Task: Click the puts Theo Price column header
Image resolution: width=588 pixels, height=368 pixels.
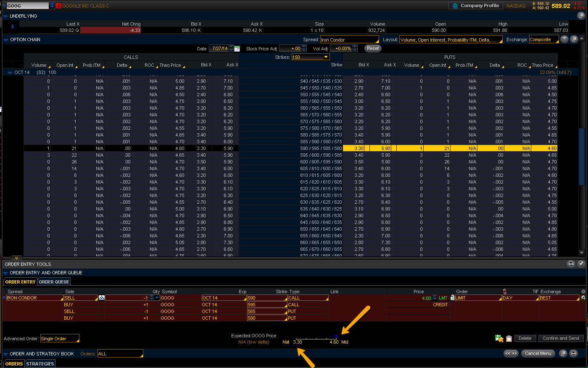Action: click(544, 65)
